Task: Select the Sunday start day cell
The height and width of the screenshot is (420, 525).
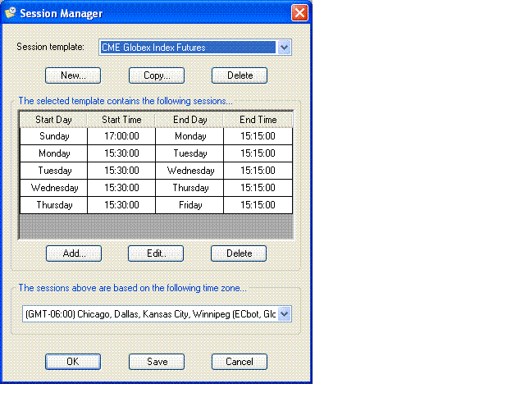Action: [x=53, y=136]
